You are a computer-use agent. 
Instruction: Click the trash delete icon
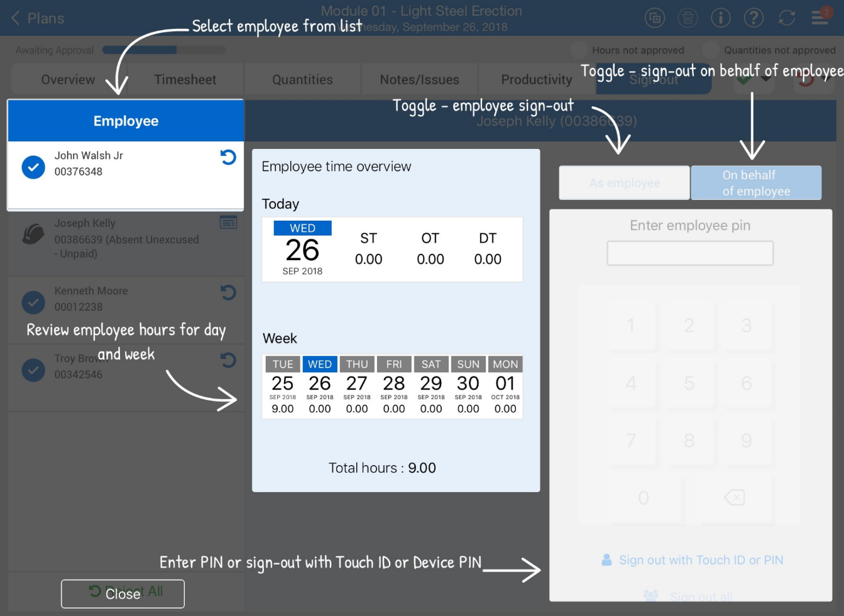(688, 18)
